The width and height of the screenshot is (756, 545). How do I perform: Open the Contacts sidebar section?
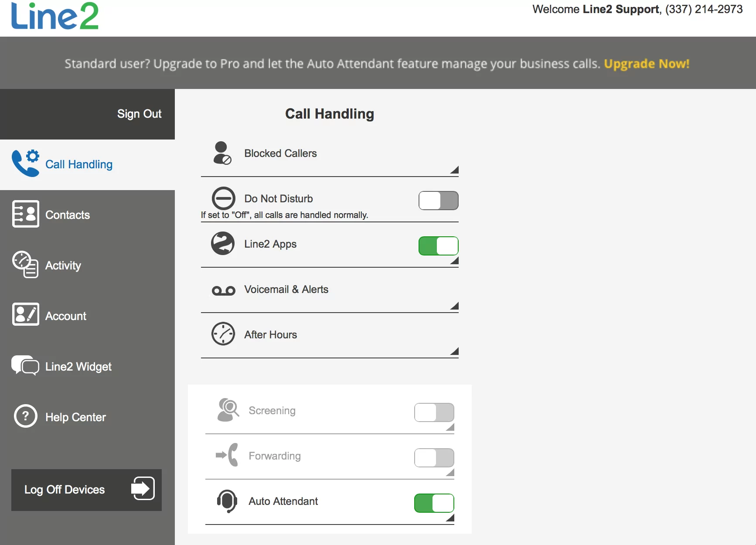[87, 215]
